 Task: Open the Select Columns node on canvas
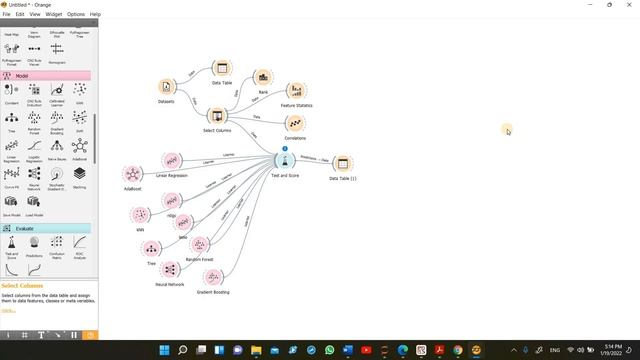click(217, 116)
